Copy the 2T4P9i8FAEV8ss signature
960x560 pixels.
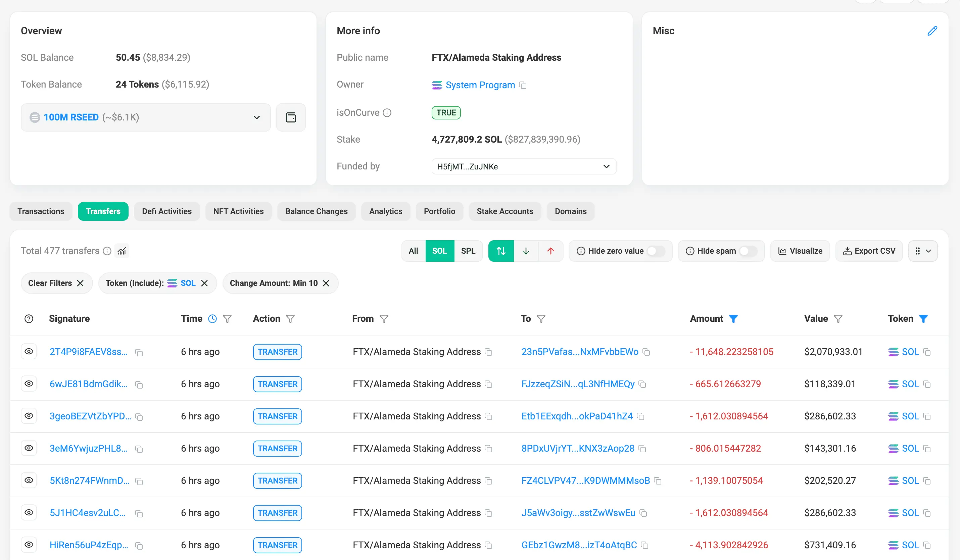click(x=139, y=353)
